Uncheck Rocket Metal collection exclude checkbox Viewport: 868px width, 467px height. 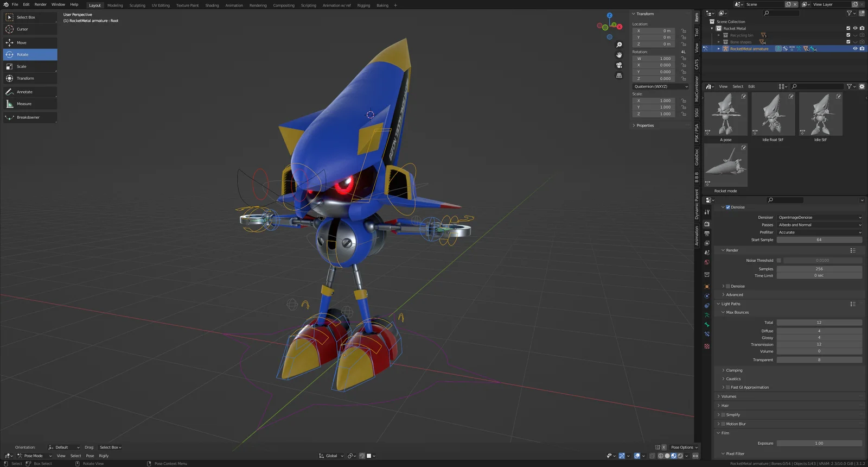848,28
